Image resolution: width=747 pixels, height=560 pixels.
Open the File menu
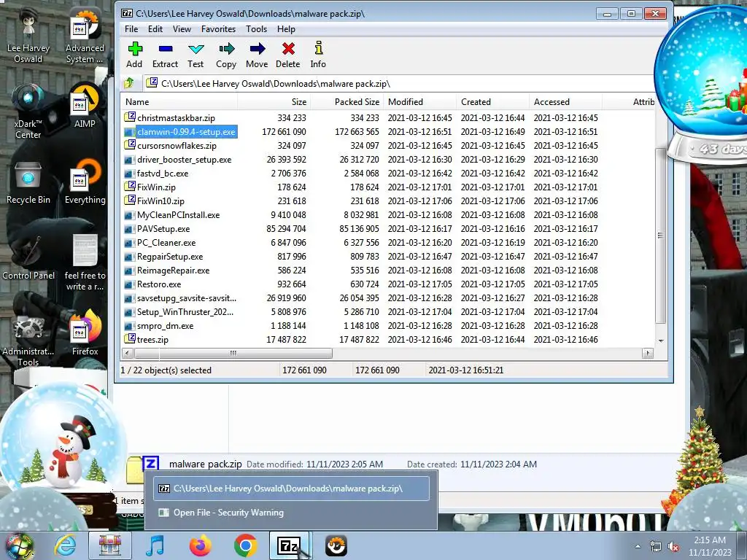(131, 29)
